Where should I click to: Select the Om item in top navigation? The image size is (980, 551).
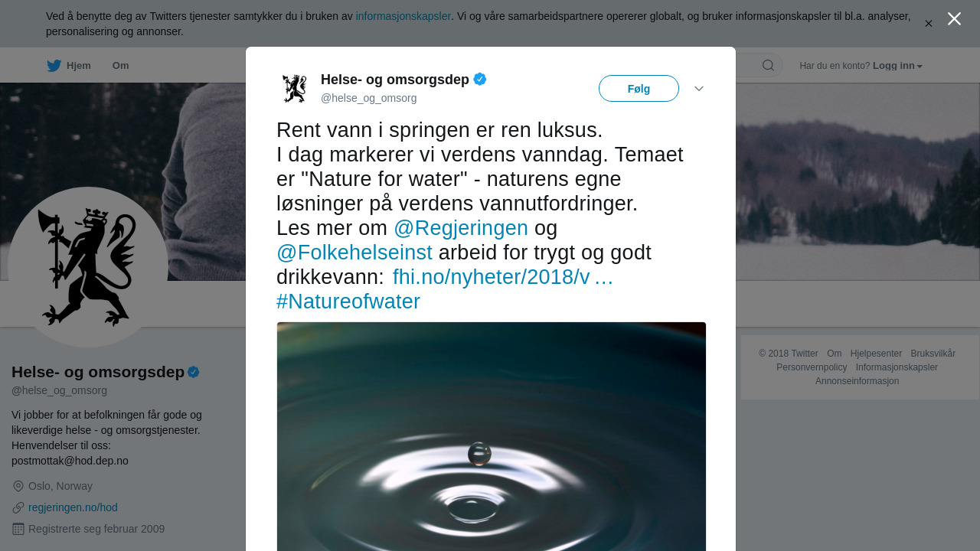[x=120, y=66]
